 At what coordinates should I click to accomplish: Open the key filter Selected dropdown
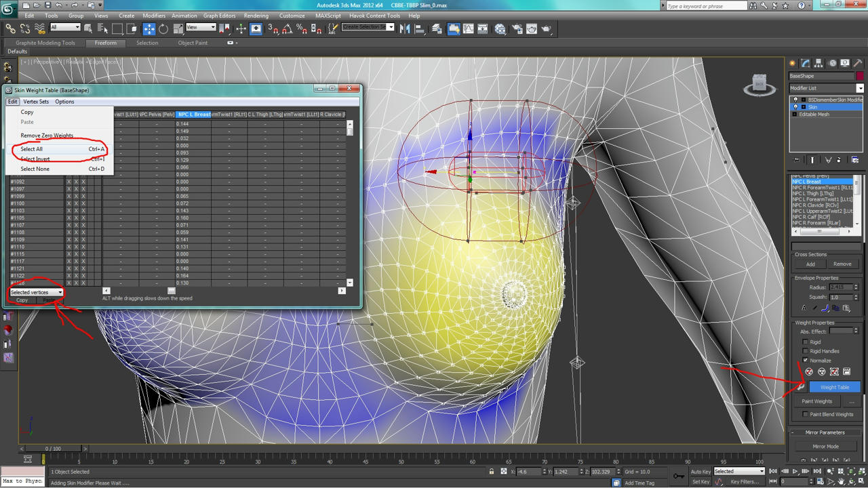coord(738,472)
